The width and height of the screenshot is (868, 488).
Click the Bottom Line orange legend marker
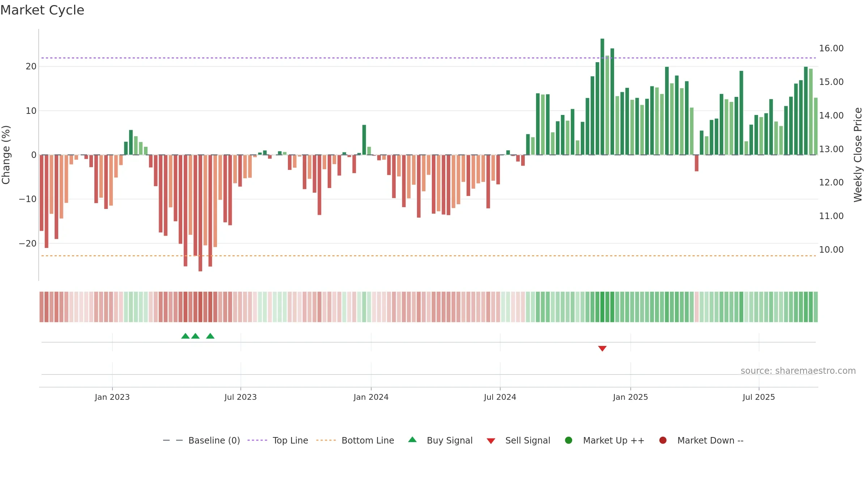(326, 440)
